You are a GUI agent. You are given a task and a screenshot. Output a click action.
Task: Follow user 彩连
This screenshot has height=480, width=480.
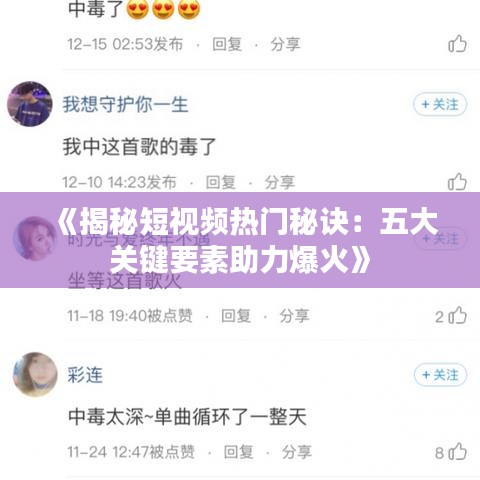pyautogui.click(x=440, y=375)
